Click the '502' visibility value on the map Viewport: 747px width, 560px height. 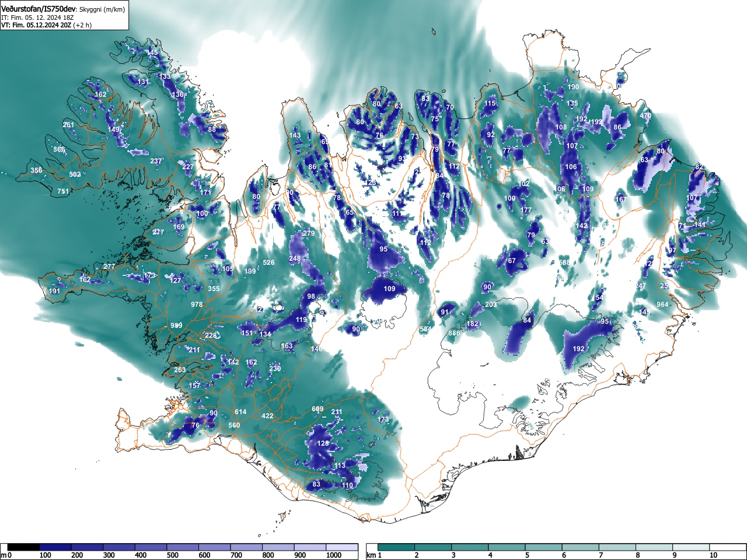[x=75, y=174]
